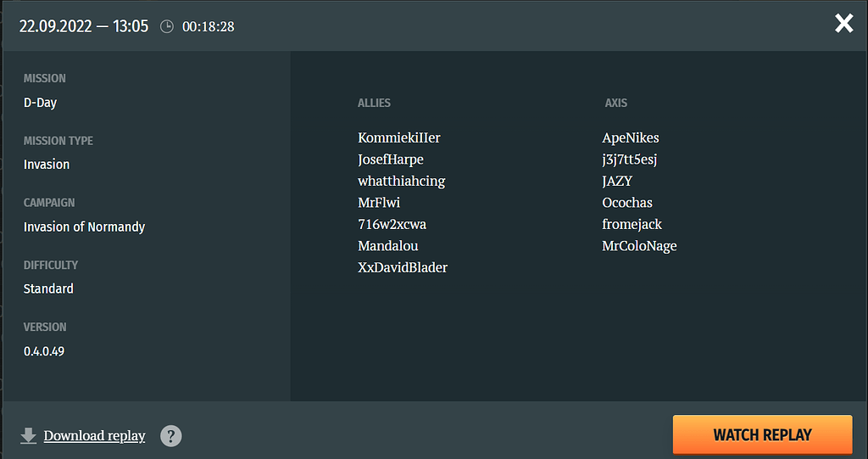Select Axis player Ocochas
868x459 pixels.
627,203
